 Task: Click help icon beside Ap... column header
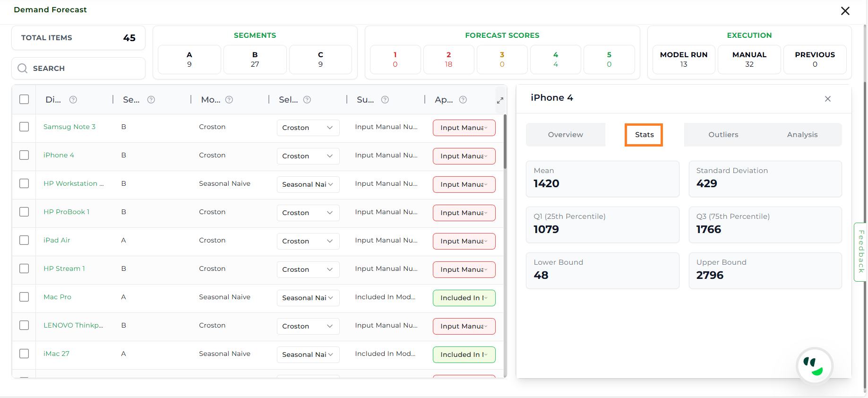463,100
